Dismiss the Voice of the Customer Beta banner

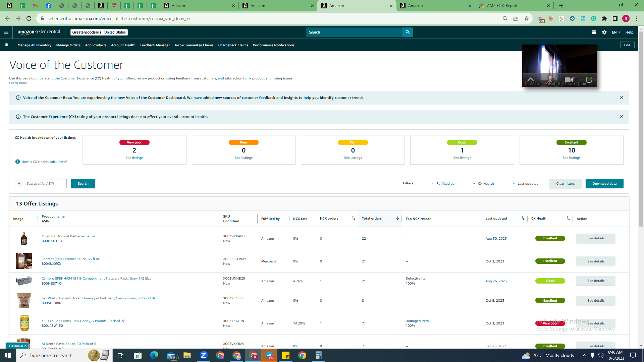coord(621,98)
